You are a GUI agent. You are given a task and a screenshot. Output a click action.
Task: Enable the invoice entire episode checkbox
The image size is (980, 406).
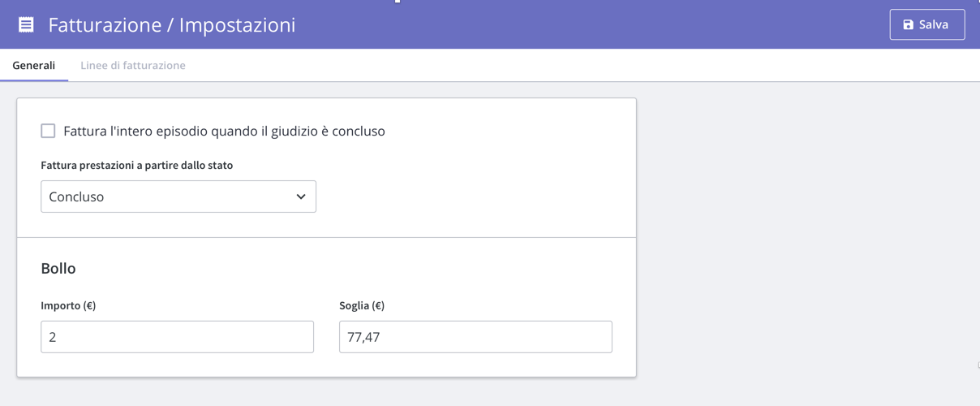click(x=48, y=131)
